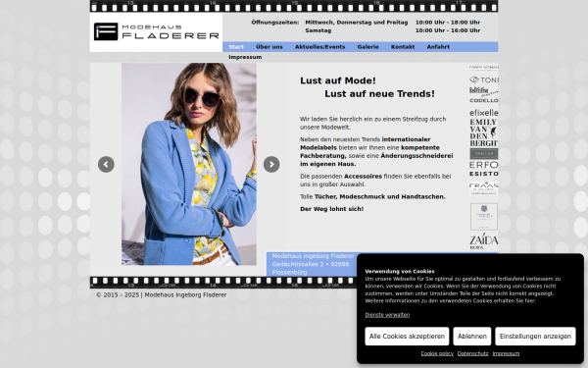The height and width of the screenshot is (368, 588).
Task: Click the Öffnungszeiten label
Action: click(x=275, y=23)
